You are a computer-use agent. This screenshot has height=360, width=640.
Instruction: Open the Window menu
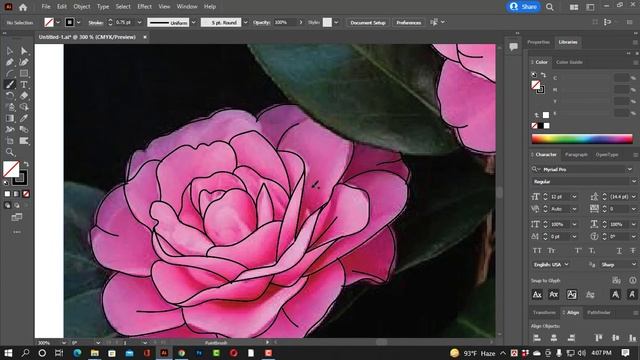pos(187,7)
